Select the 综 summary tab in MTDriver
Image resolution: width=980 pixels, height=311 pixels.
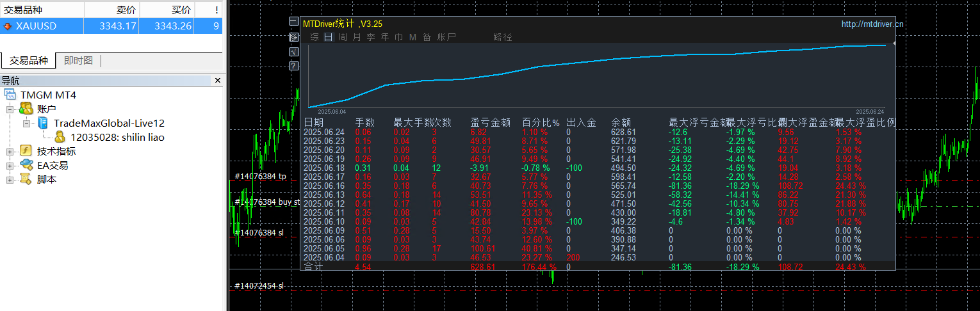[314, 37]
